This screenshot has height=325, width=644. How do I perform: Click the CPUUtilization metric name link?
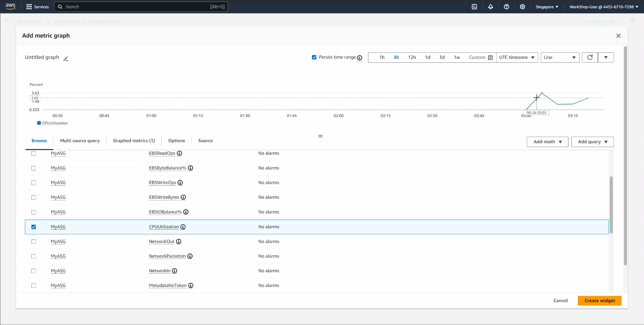[x=164, y=227]
